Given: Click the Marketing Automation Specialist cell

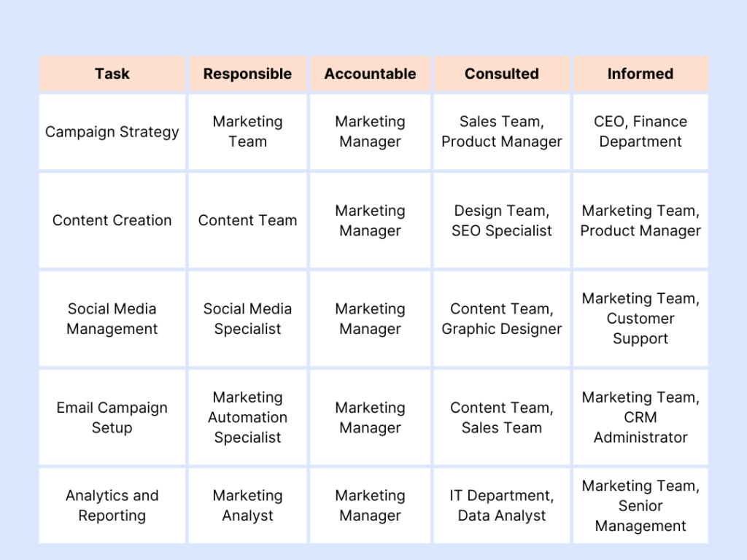Looking at the screenshot, I should click(248, 418).
